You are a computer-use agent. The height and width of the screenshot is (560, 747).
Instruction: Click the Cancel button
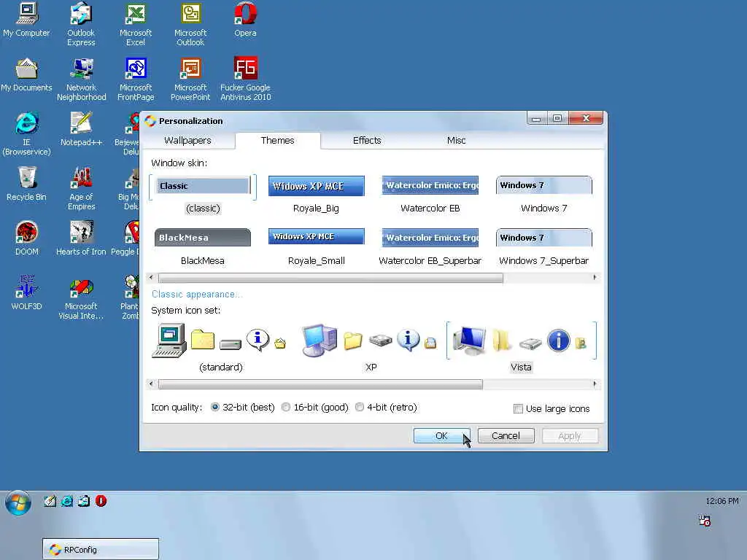[506, 436]
